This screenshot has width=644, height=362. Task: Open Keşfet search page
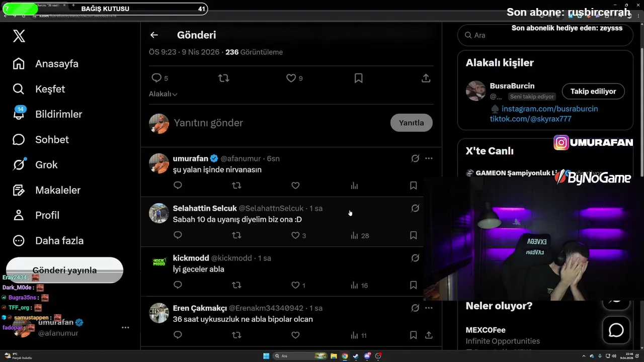39,89
